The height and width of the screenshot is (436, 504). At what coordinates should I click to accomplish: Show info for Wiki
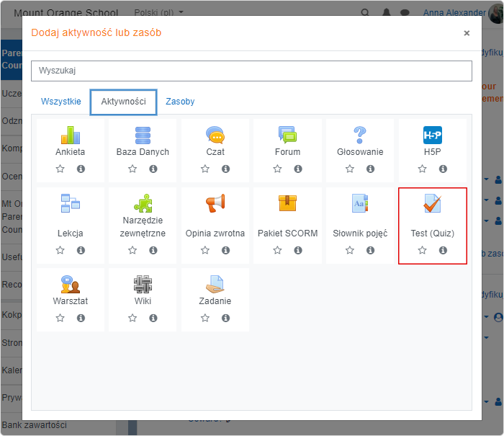(x=153, y=318)
